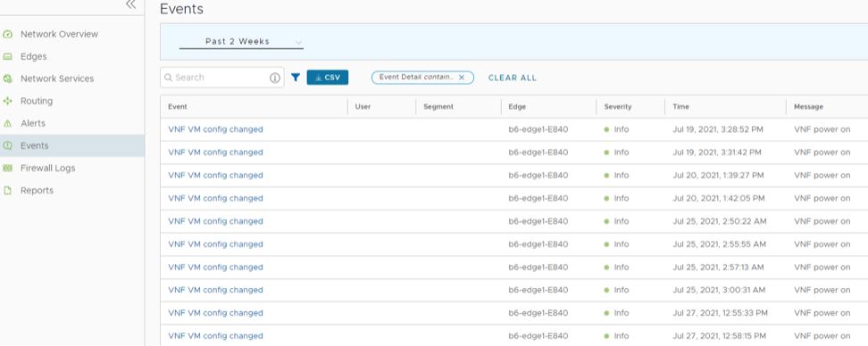Viewport: 868px width, 346px height.
Task: Collapse the sidebar with double-chevron icon
Action: point(130,5)
